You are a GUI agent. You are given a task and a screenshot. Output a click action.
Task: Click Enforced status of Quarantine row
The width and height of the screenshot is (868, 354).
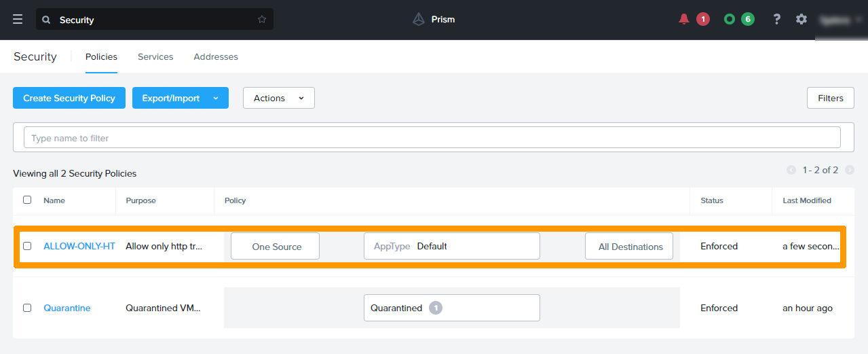(x=719, y=308)
